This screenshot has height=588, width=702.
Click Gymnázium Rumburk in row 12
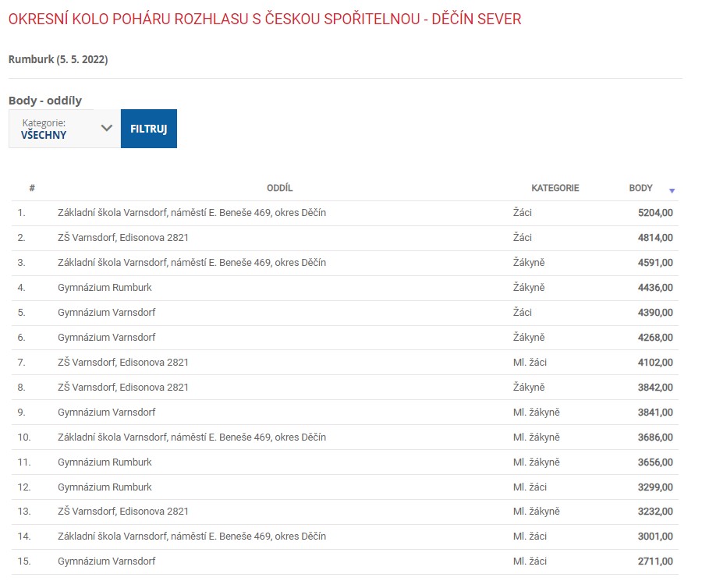[105, 487]
